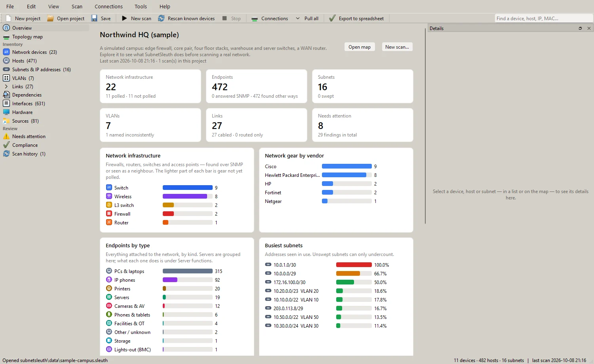Open Subnets & IP addresses sidebar icon

[6, 69]
